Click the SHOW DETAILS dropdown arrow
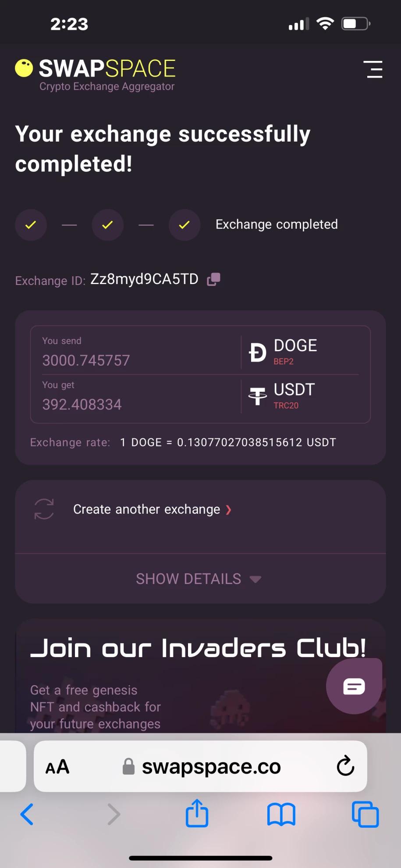The width and height of the screenshot is (401, 868). 256,580
